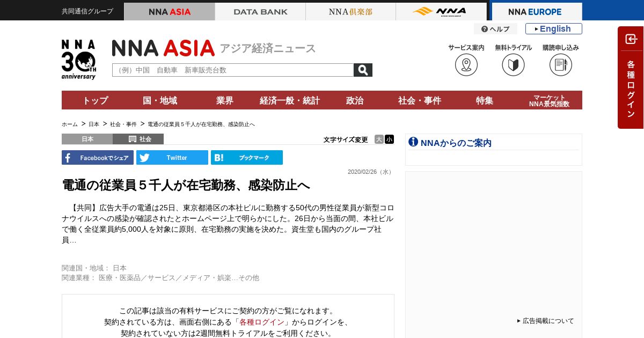Open 各種ログイン side login panel
Image resolution: width=644 pixels, height=338 pixels.
631,77
